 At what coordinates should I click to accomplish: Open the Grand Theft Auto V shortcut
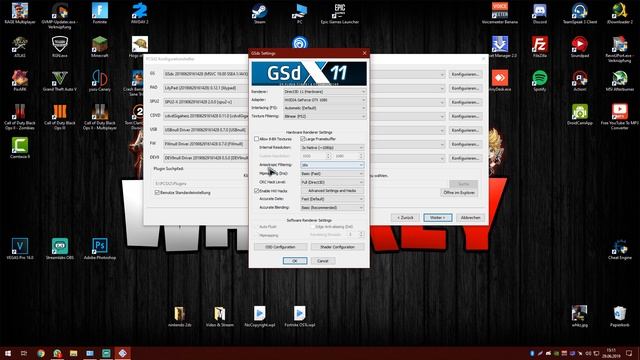click(60, 80)
